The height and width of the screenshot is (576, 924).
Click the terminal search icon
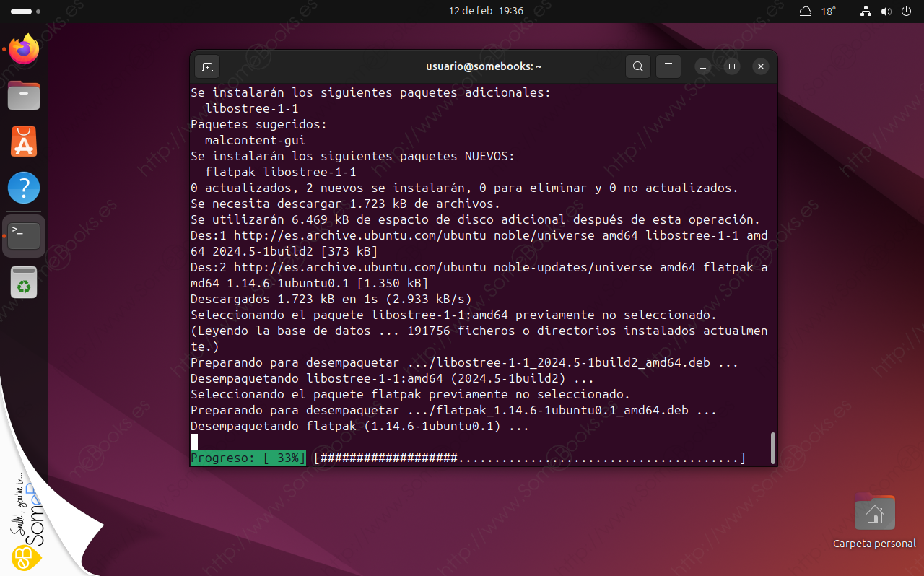click(x=637, y=66)
